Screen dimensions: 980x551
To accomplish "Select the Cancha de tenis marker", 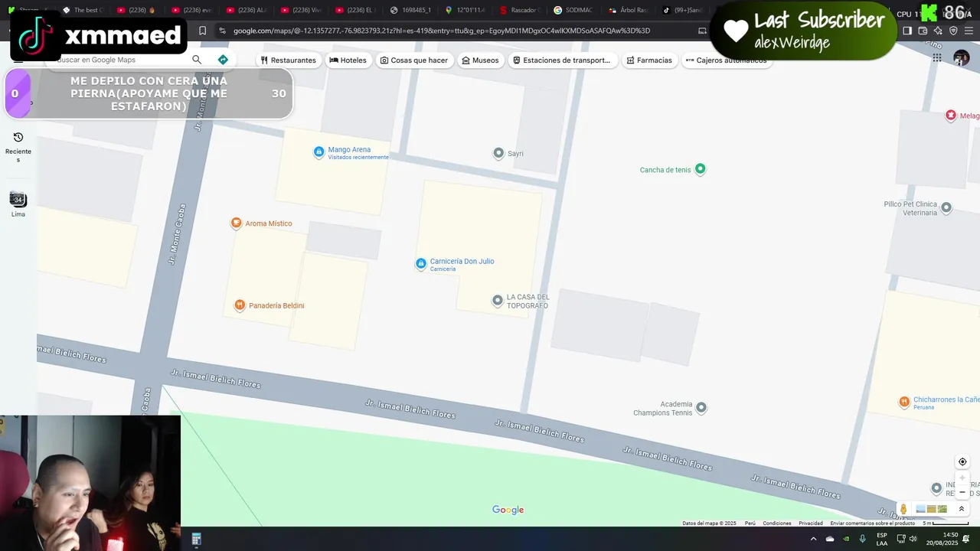I will tap(700, 169).
